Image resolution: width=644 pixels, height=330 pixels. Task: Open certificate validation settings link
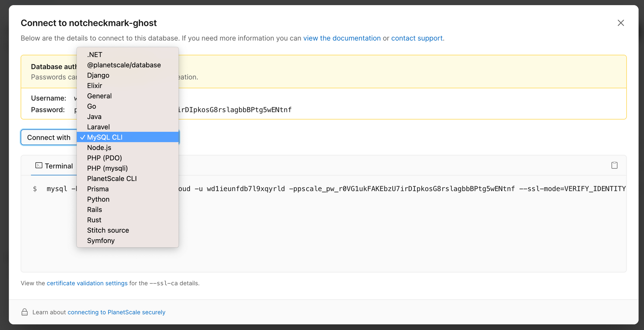(x=87, y=283)
